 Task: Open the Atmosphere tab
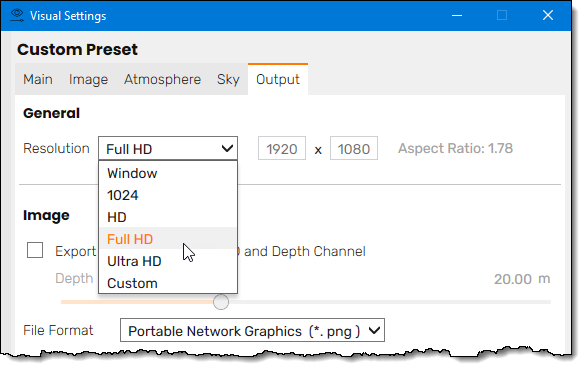click(162, 79)
